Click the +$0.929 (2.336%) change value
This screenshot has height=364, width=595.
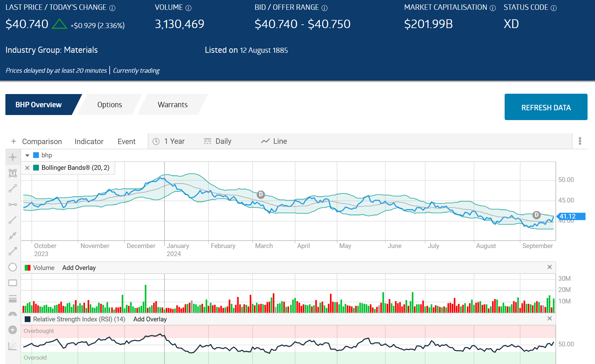tap(97, 25)
